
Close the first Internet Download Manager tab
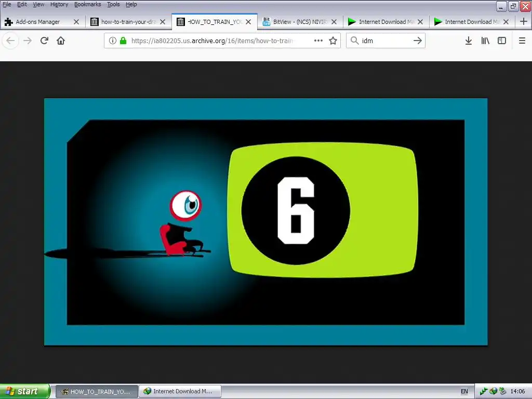[420, 22]
